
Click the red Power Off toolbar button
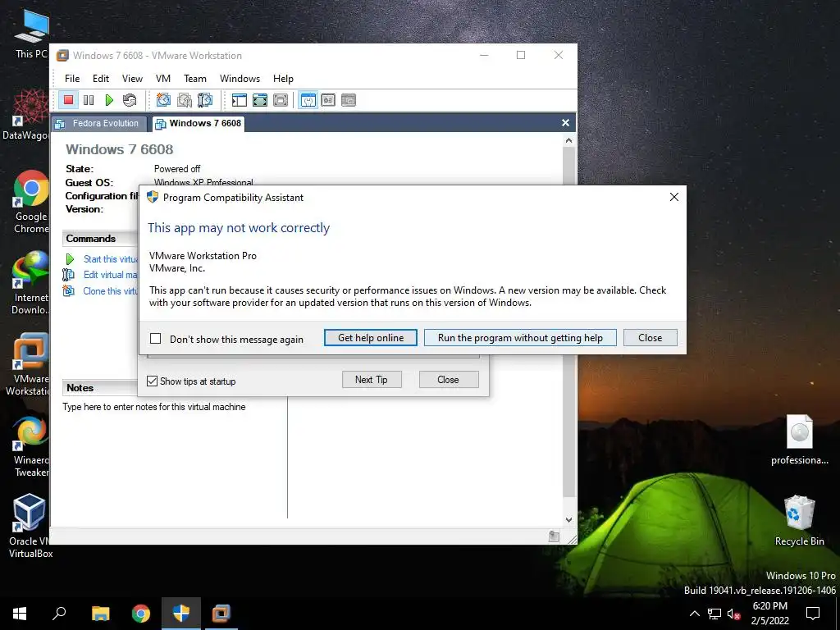pos(68,100)
